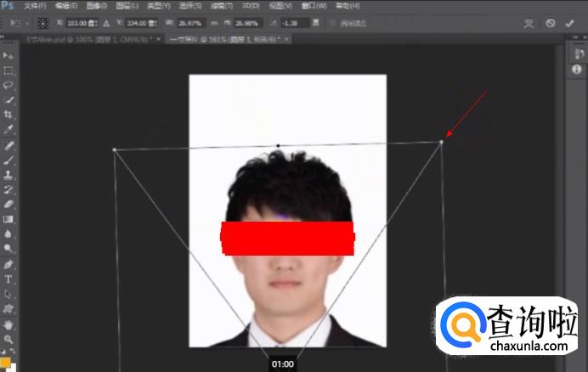Switch to the first document tab
This screenshot has height=372, width=588.
(x=83, y=39)
